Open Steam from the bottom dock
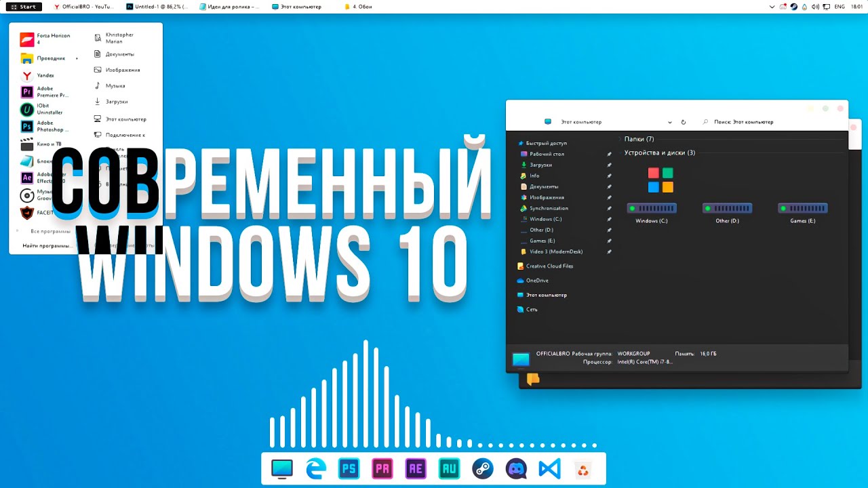 coord(483,468)
